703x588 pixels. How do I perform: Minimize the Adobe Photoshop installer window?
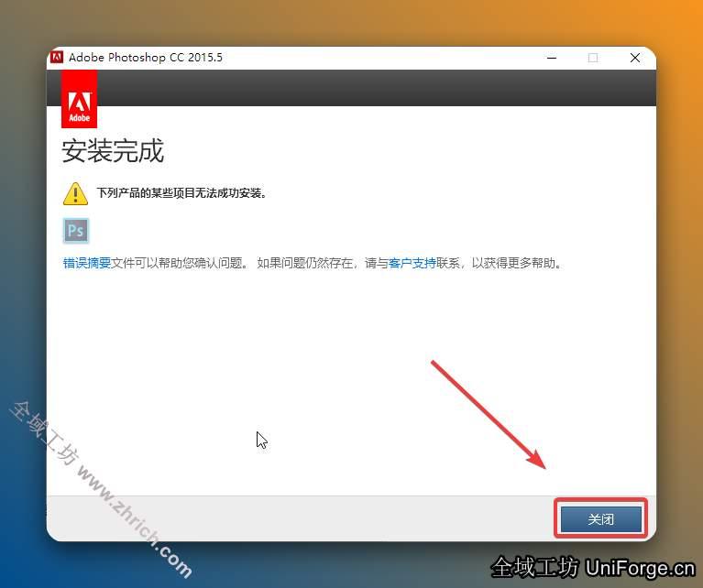coord(552,58)
